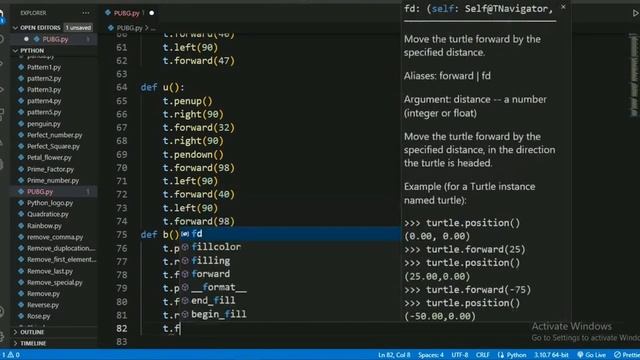The image size is (640, 360).
Task: Click the editor minimap
Action: (634, 76)
